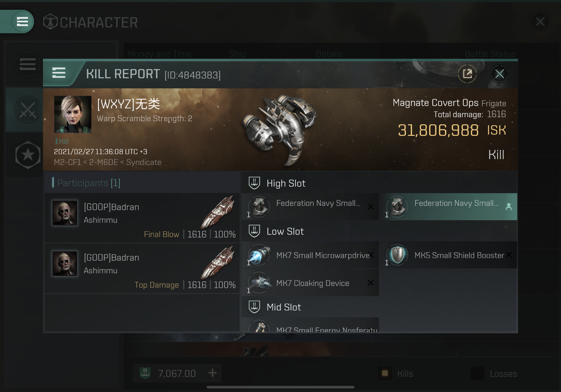Click the Final Blow Badran portrait
The image size is (561, 392).
65,213
